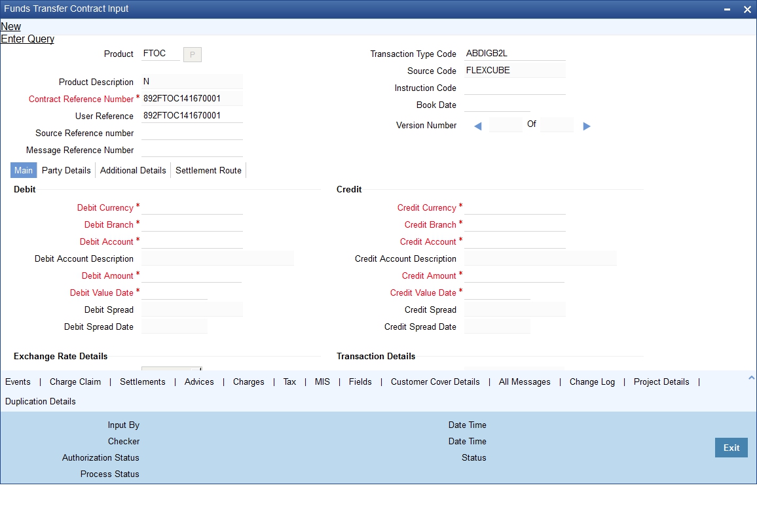Click the Debit Spread field
Image resolution: width=757 pixels, height=532 pixels.
[x=192, y=310]
